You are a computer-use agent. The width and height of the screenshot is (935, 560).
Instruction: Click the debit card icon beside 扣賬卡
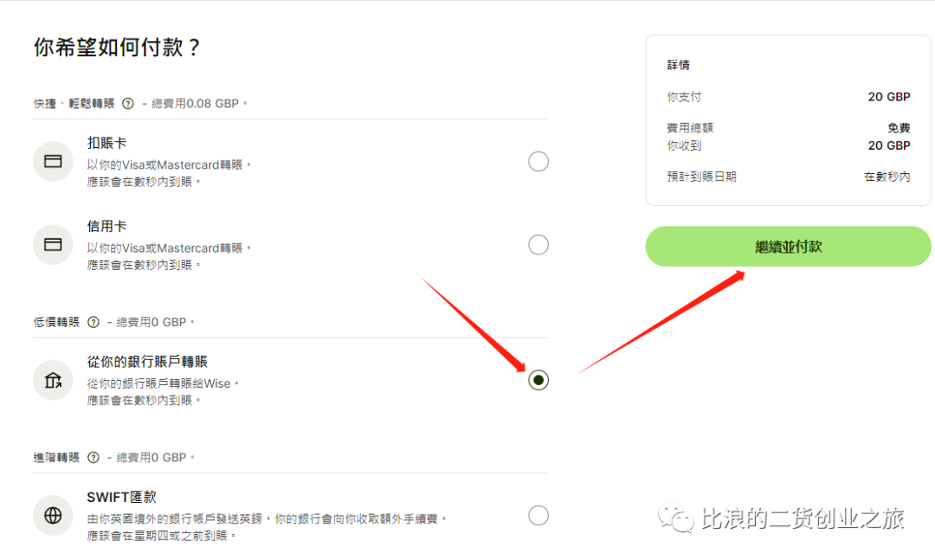(x=53, y=161)
